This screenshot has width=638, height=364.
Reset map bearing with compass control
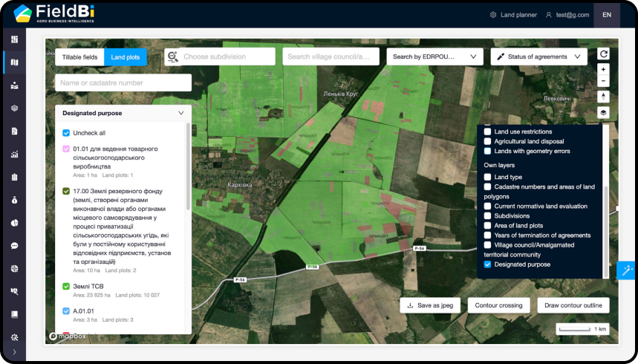[x=603, y=97]
